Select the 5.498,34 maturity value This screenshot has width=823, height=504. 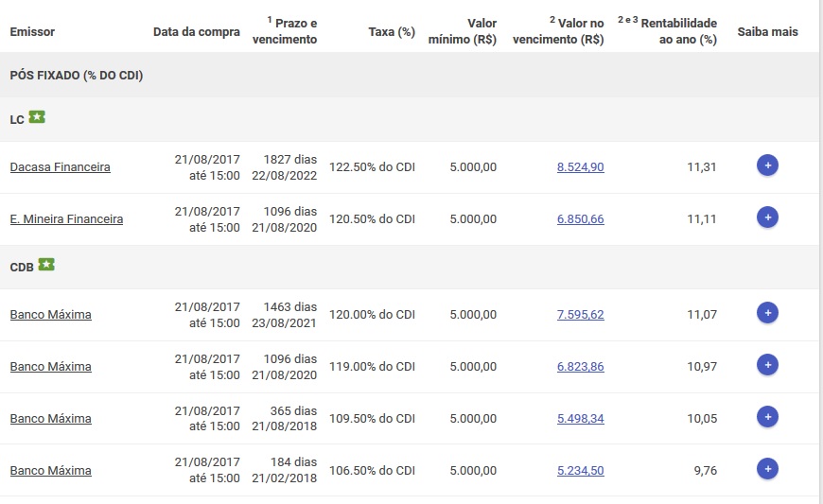(x=580, y=419)
